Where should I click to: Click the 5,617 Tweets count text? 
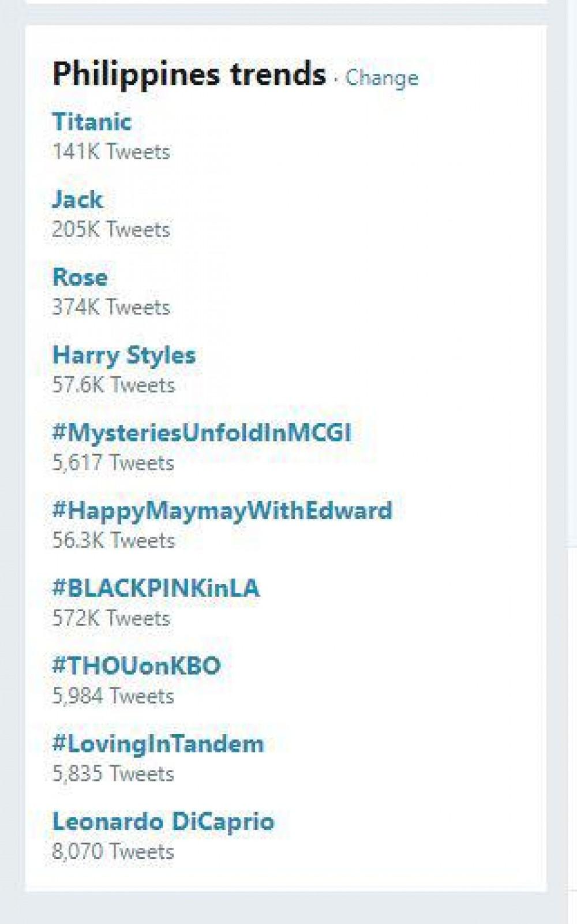click(113, 463)
